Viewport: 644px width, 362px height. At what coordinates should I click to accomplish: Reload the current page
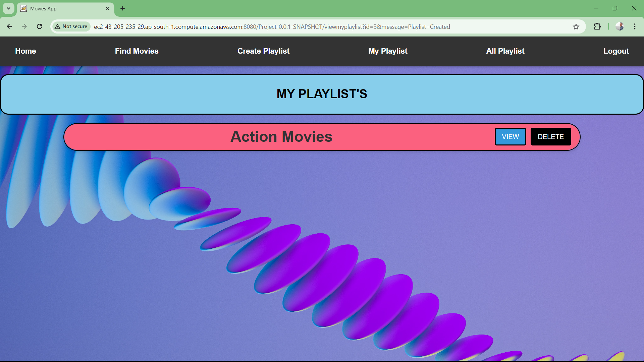click(39, 26)
